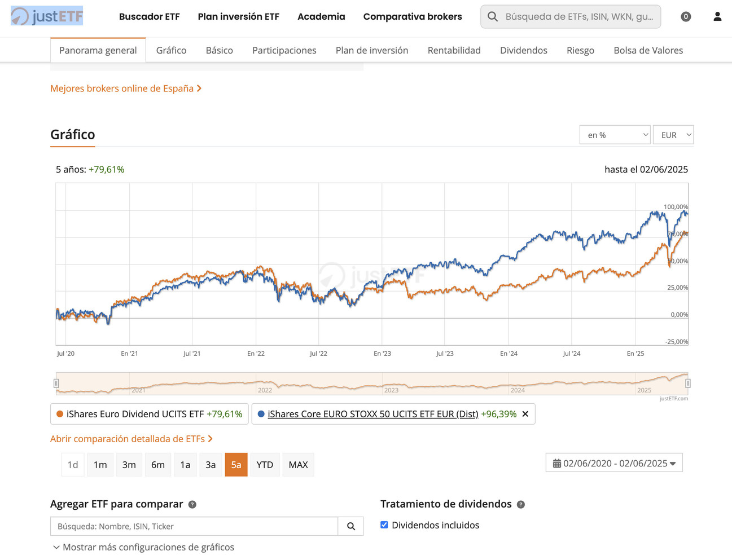Viewport: 732px width, 560px height.
Task: Switch to the Participaciones tab
Action: 284,50
